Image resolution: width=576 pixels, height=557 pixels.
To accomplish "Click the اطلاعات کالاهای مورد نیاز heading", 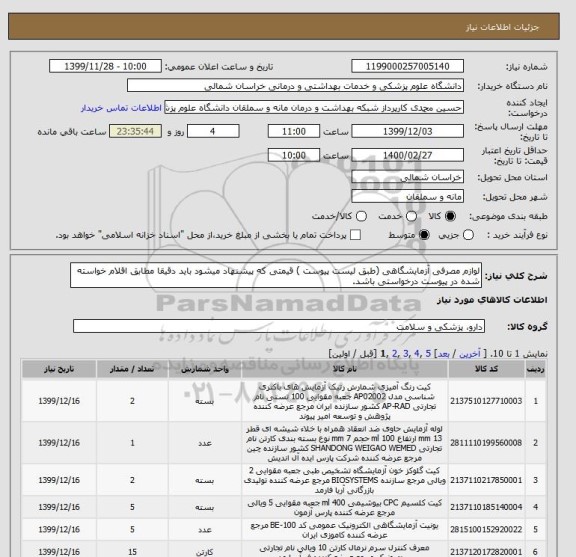I will pos(492,300).
